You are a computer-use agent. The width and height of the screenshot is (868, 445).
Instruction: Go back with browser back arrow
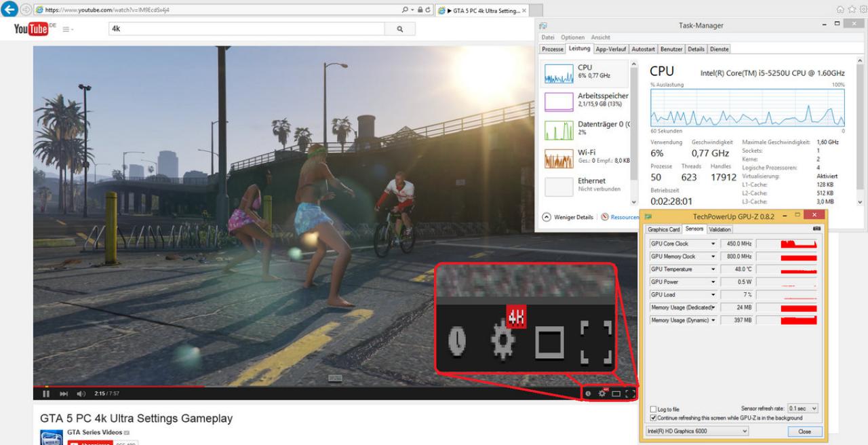(9, 9)
